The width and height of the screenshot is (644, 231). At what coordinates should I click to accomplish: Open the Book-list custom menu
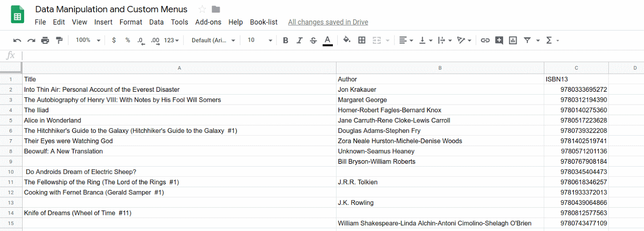point(264,22)
